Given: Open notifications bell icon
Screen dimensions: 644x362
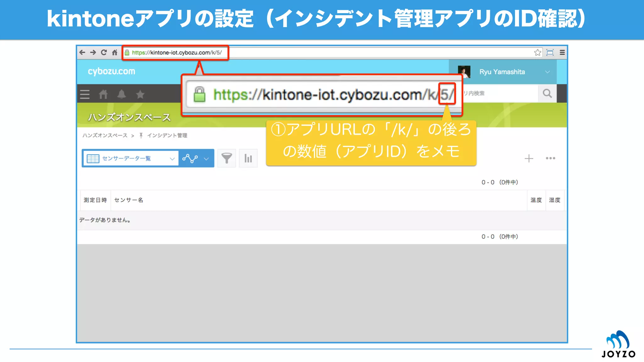Looking at the screenshot, I should (122, 94).
